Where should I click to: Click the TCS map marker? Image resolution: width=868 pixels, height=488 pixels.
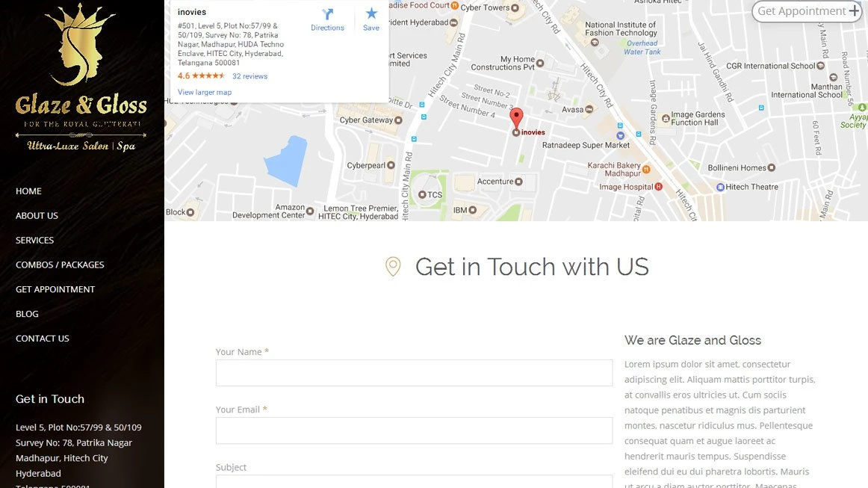click(x=422, y=194)
